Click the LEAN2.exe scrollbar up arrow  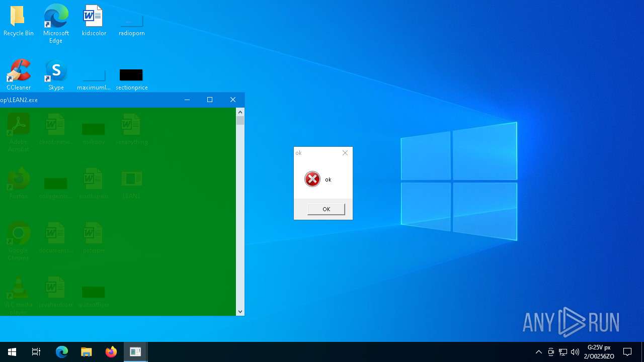[x=240, y=112]
